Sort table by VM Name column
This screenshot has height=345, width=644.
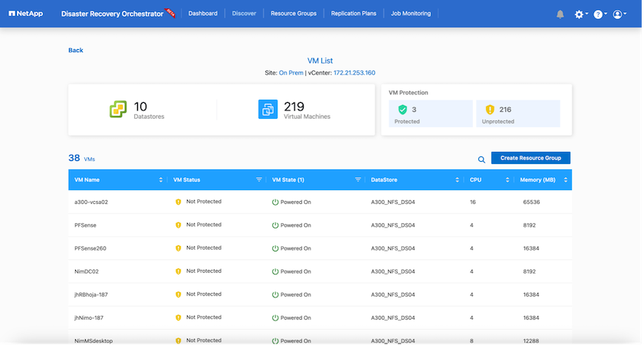[160, 179]
